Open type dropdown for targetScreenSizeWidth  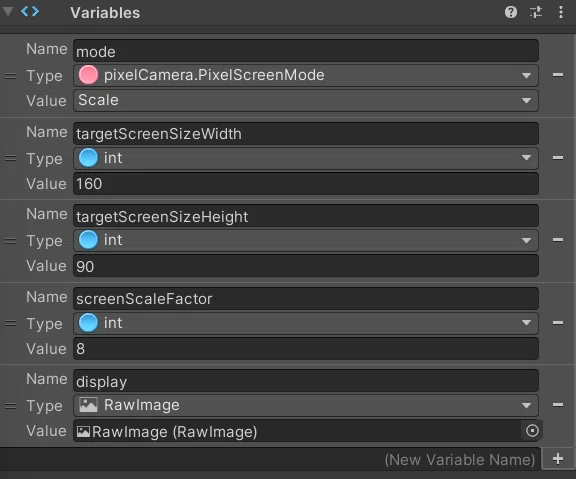[306, 158]
